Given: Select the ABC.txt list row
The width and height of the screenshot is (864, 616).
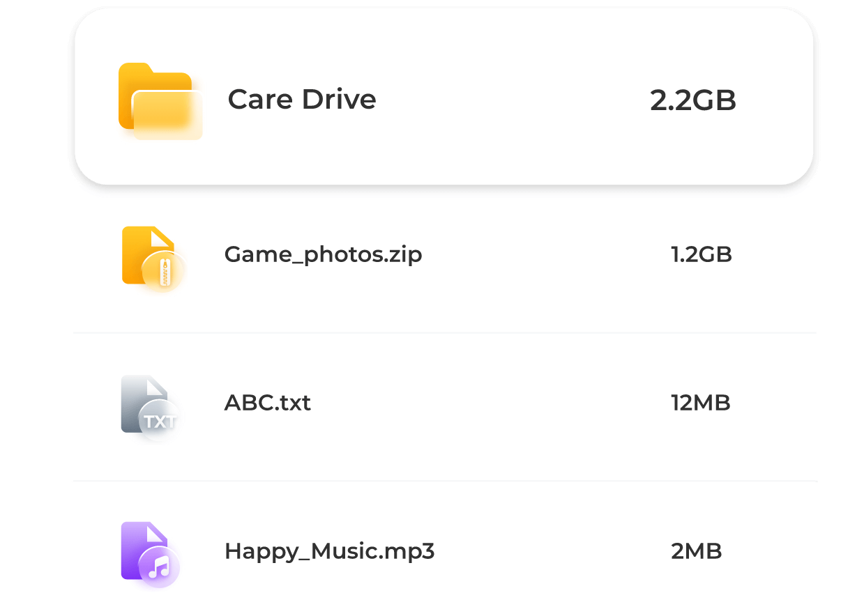Looking at the screenshot, I should pos(445,407).
